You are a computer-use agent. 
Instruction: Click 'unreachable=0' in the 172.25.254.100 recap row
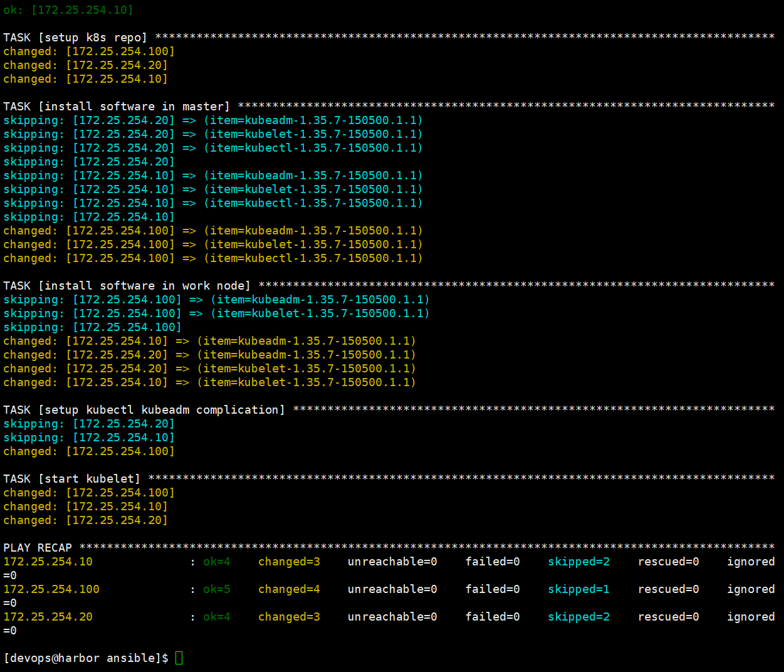(x=392, y=589)
